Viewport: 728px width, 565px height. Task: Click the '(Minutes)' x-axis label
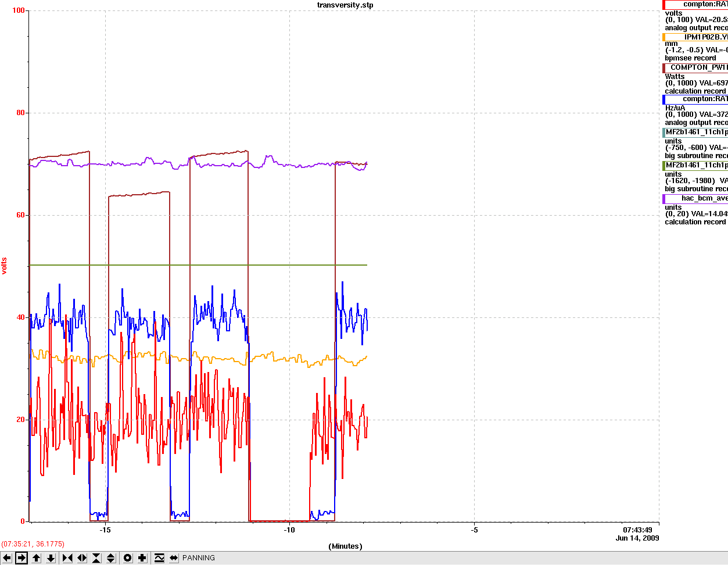pos(345,546)
